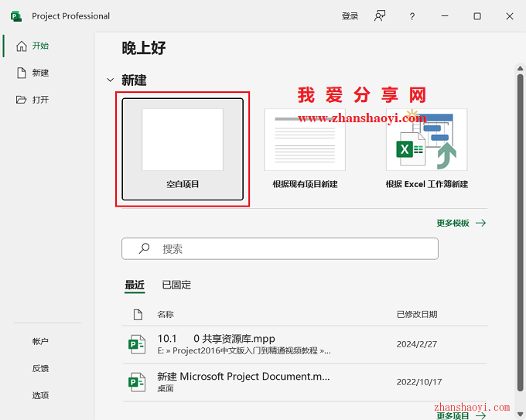This screenshot has width=526, height=420.
Task: Click the open folder icon in sidebar
Action: [21, 100]
